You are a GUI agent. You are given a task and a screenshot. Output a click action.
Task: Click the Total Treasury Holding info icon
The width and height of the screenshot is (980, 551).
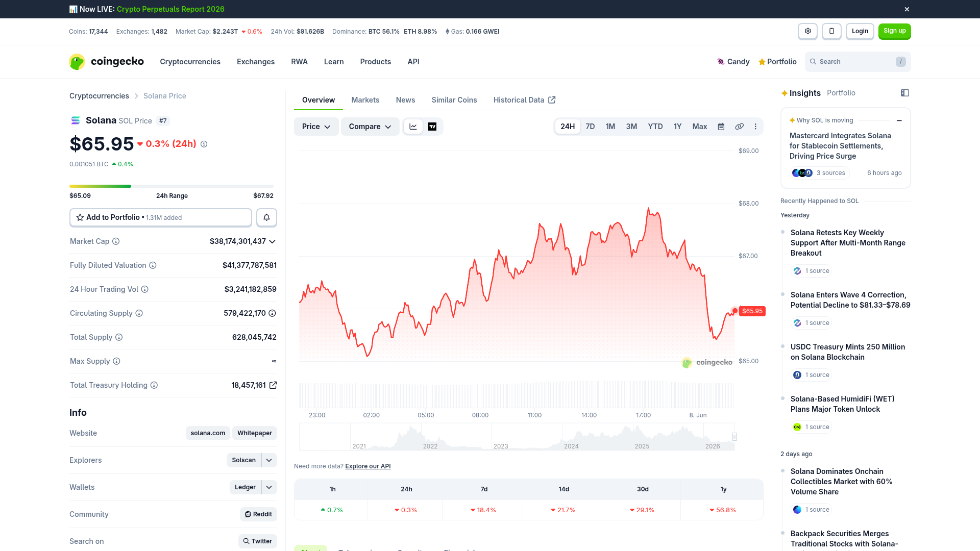pos(154,385)
